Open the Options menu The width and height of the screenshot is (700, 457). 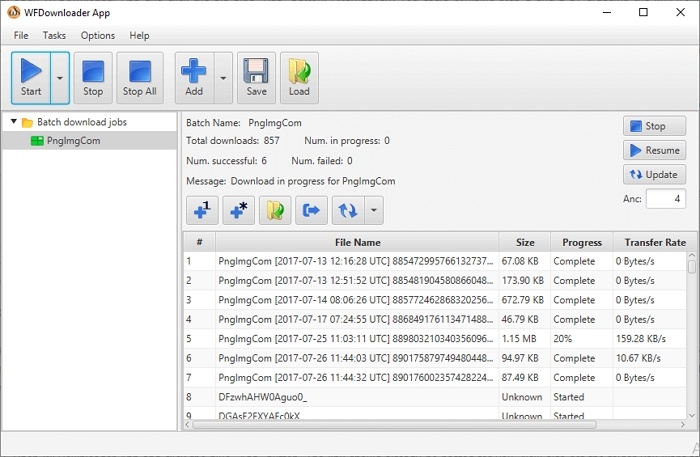coord(98,35)
